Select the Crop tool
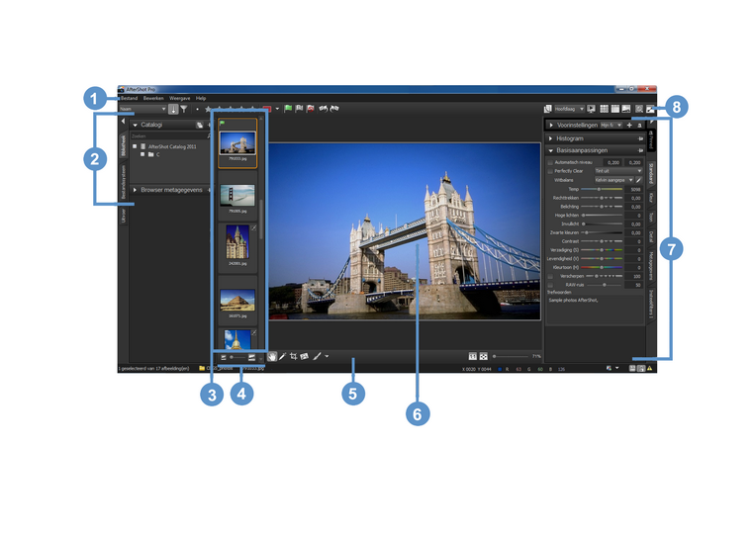756x535 pixels. [x=294, y=355]
